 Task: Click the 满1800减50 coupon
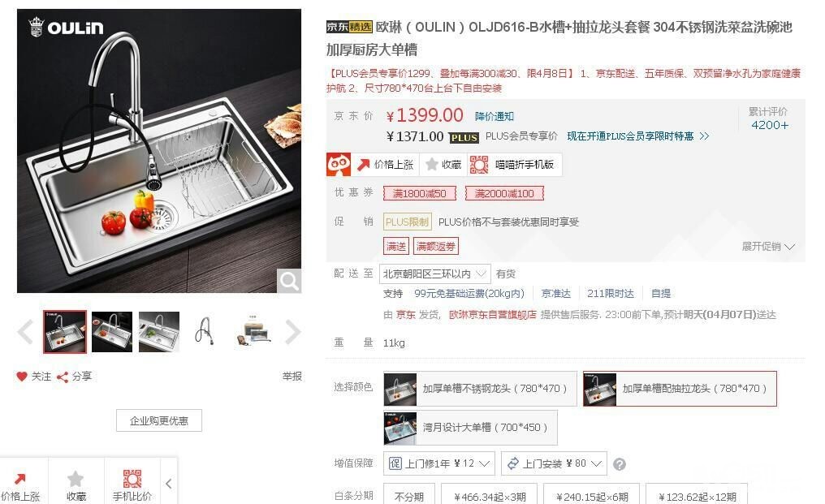tap(419, 194)
